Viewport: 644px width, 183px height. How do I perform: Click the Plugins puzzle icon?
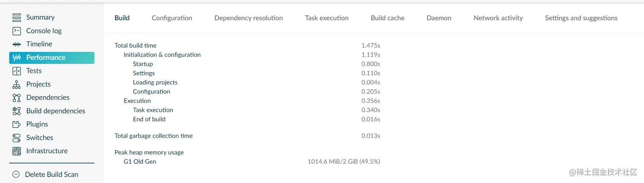[17, 124]
